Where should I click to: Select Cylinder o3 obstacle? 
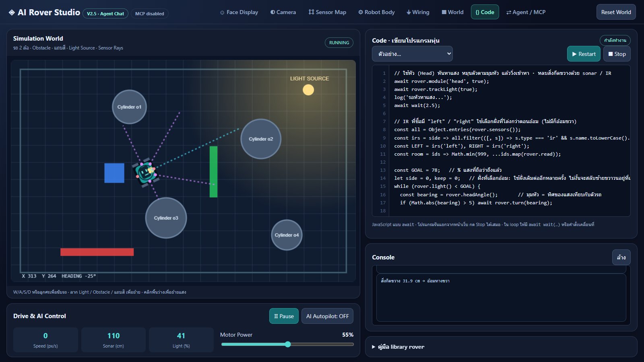(166, 218)
